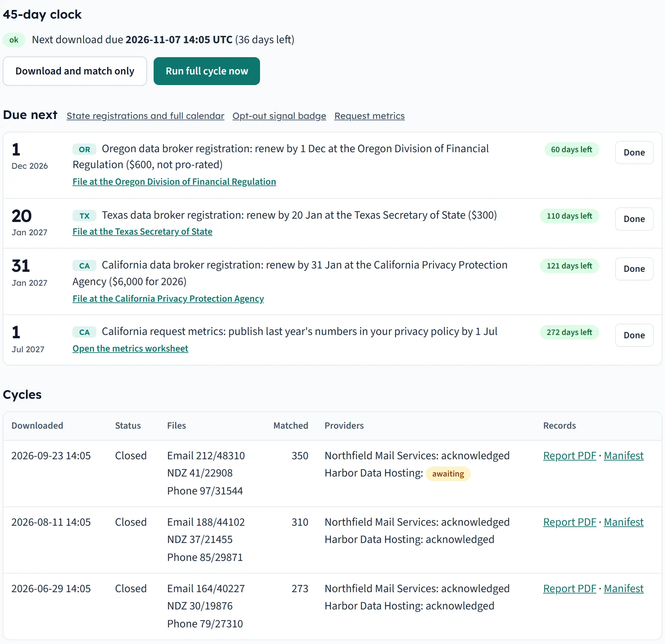Run full cycle now
The width and height of the screenshot is (665, 644).
[206, 71]
